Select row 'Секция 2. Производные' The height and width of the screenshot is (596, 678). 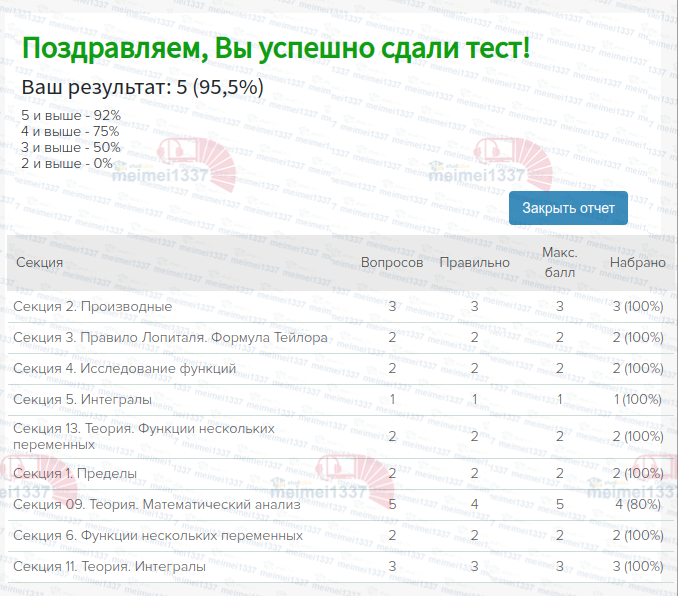click(341, 307)
